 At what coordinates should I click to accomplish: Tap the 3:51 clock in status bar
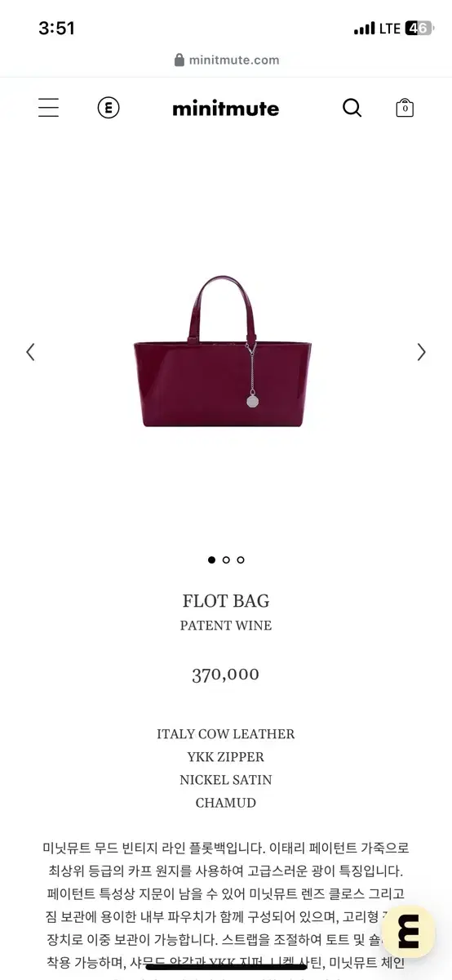[56, 29]
